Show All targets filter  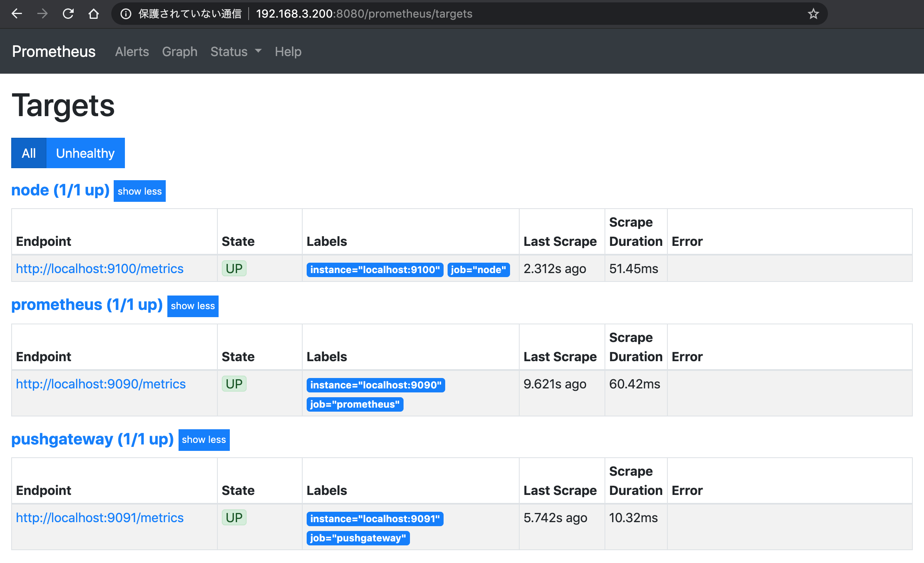(x=29, y=153)
